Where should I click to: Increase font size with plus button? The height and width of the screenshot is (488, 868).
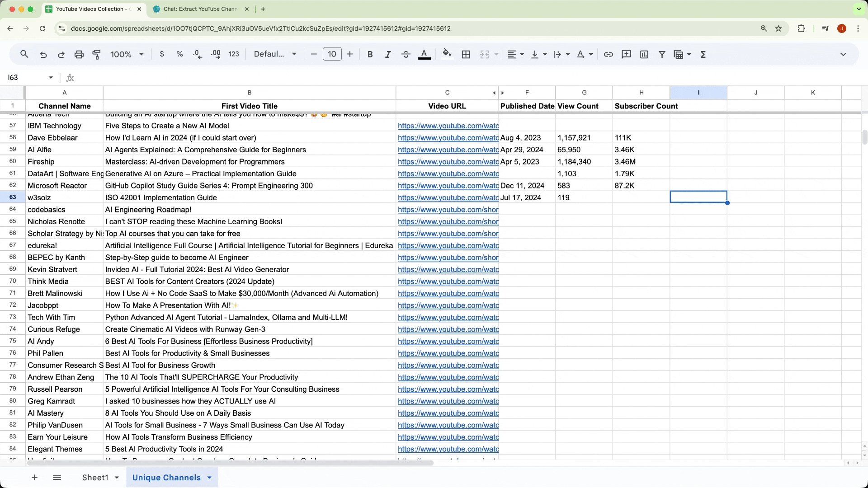[350, 54]
